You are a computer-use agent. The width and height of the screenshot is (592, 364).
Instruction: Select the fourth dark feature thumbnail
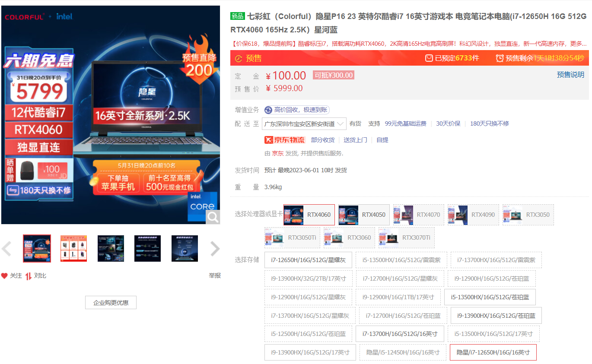point(148,248)
